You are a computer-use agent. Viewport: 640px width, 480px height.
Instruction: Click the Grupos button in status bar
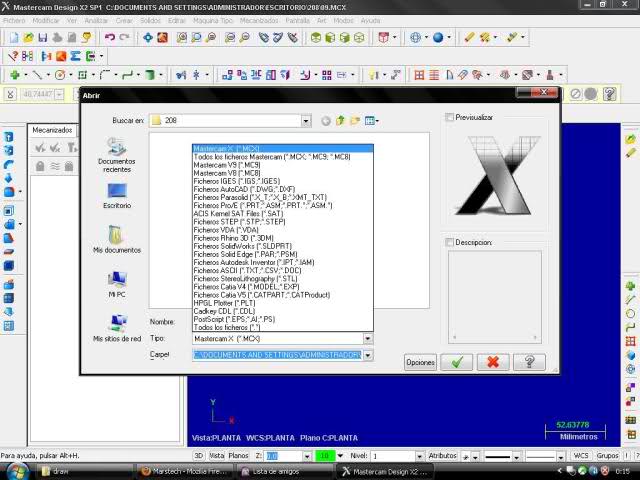(x=607, y=456)
